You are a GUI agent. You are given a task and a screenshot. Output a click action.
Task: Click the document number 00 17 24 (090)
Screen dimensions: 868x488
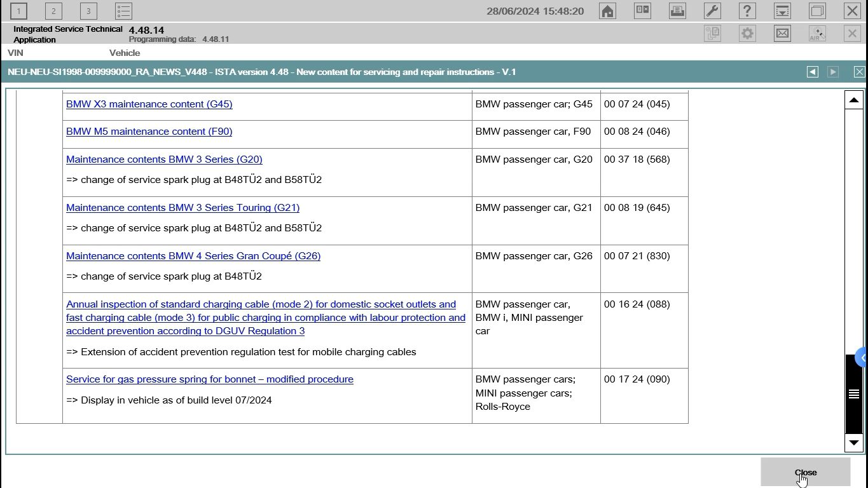[x=637, y=379]
